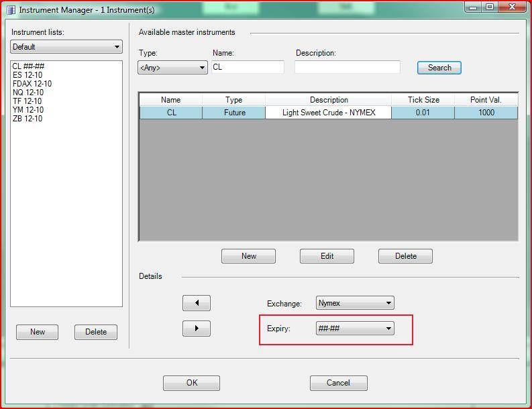532x409 pixels.
Task: Click the Type column header
Action: [x=233, y=100]
